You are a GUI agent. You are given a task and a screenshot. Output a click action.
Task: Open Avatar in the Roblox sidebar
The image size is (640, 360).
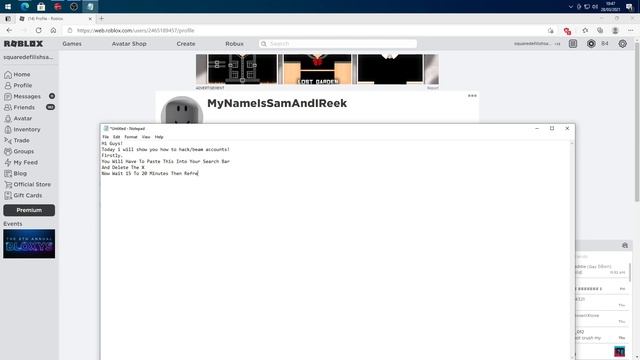click(x=18, y=119)
